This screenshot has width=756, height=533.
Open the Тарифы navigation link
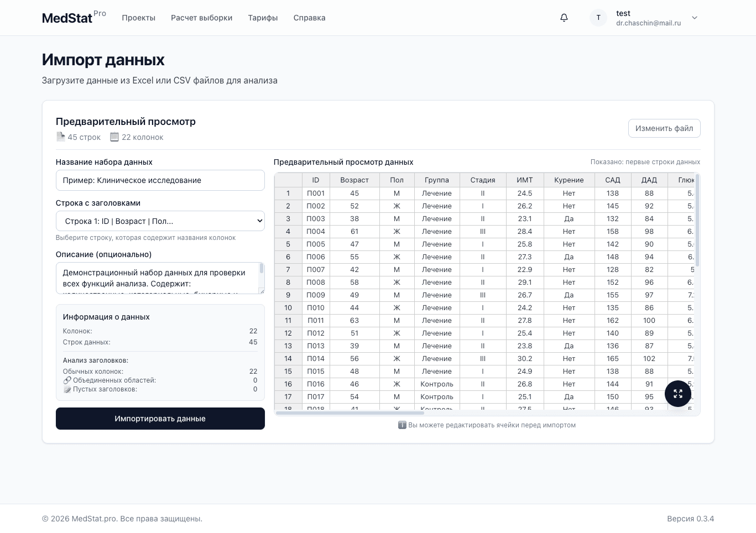[263, 18]
